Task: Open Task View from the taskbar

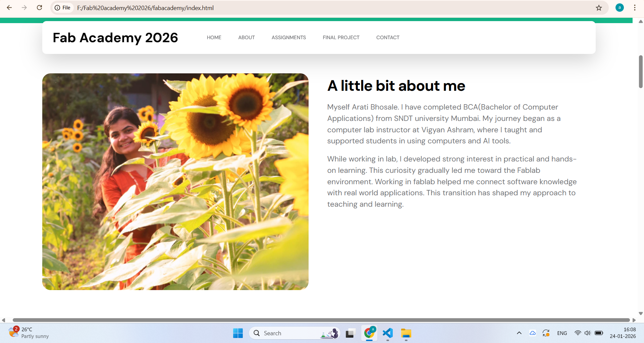Action: (350, 333)
